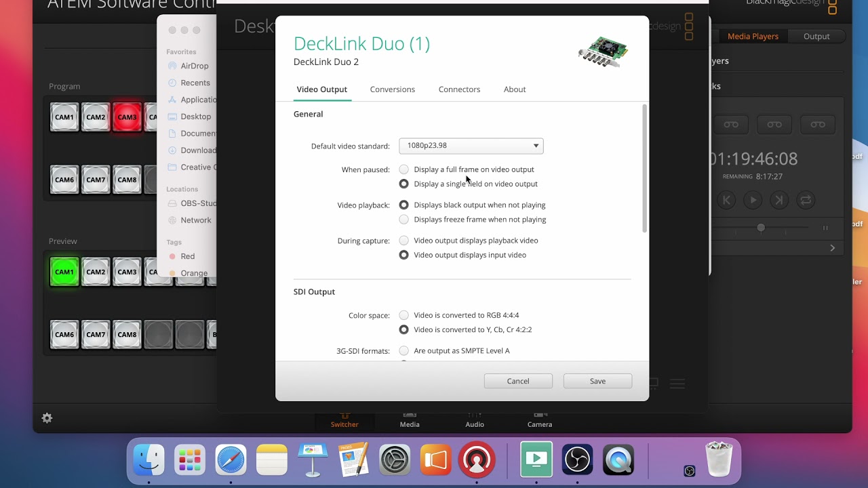Choose 'Video is converted to RGB 4:4:4'
The height and width of the screenshot is (488, 868).
coord(404,315)
